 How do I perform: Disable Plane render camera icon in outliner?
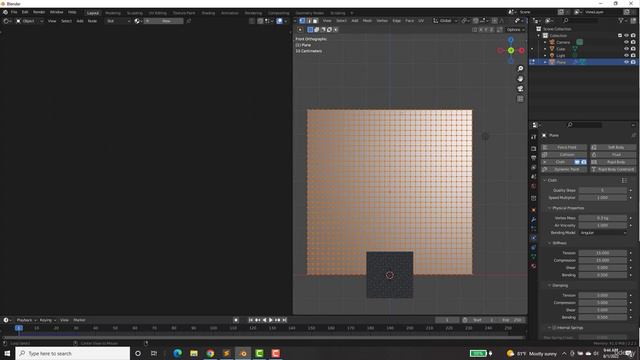633,62
